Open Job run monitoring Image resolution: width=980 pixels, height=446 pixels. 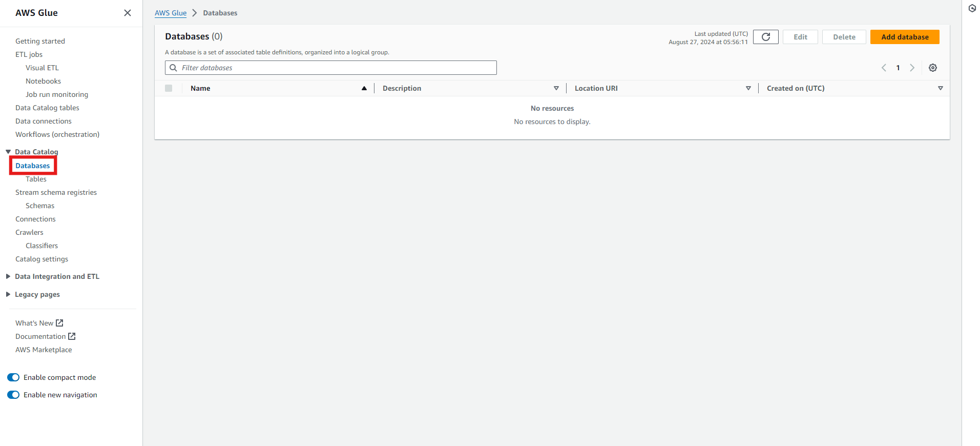coord(57,94)
